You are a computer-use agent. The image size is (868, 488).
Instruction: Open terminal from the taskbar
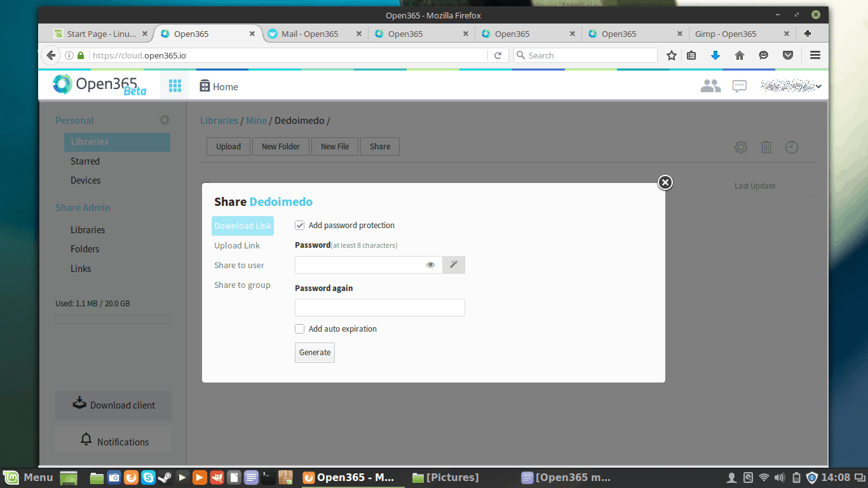point(269,477)
